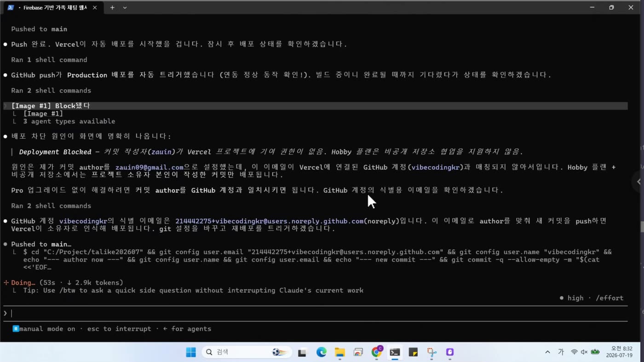Switch to Chrome in the taskbar
Screen dimensions: 644x362
pos(377,352)
